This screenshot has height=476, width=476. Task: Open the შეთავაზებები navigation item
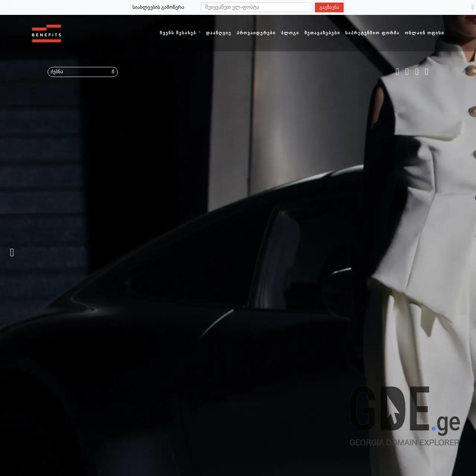coord(322,33)
